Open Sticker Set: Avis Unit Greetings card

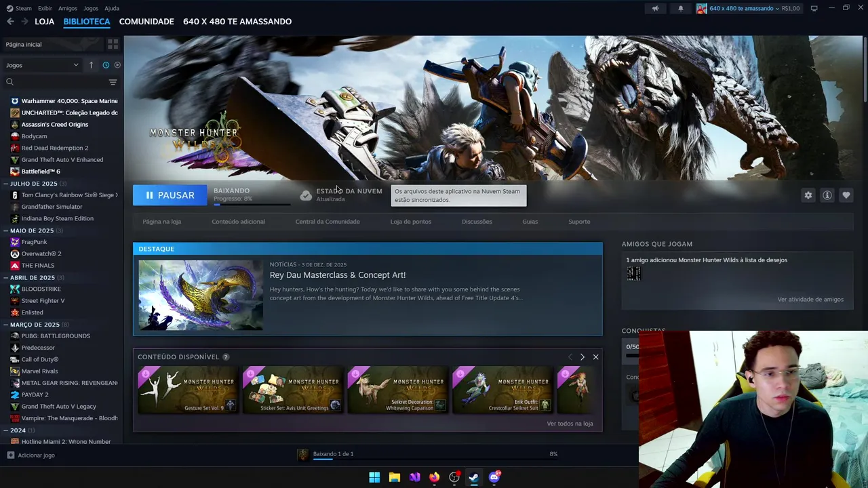tap(293, 390)
